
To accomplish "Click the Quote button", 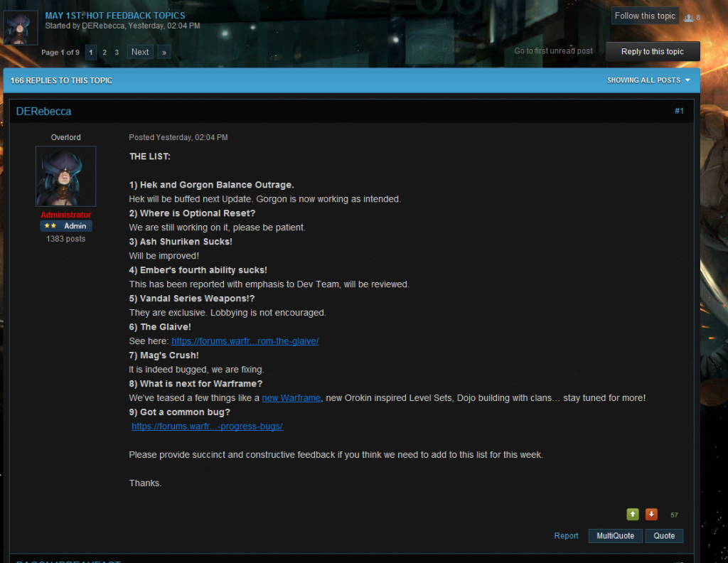I will [x=664, y=536].
